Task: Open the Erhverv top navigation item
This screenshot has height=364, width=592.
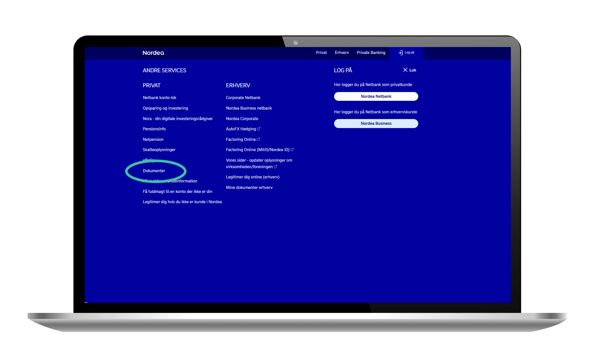Action: [342, 53]
